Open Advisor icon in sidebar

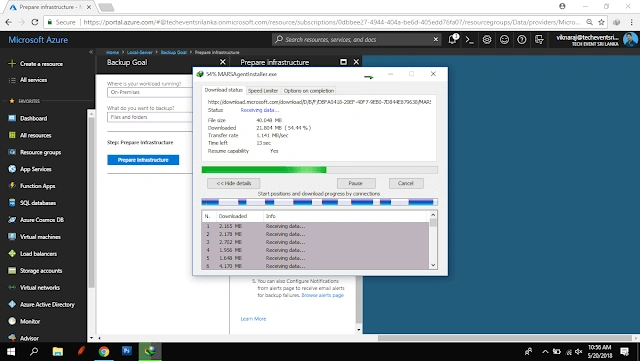12,338
